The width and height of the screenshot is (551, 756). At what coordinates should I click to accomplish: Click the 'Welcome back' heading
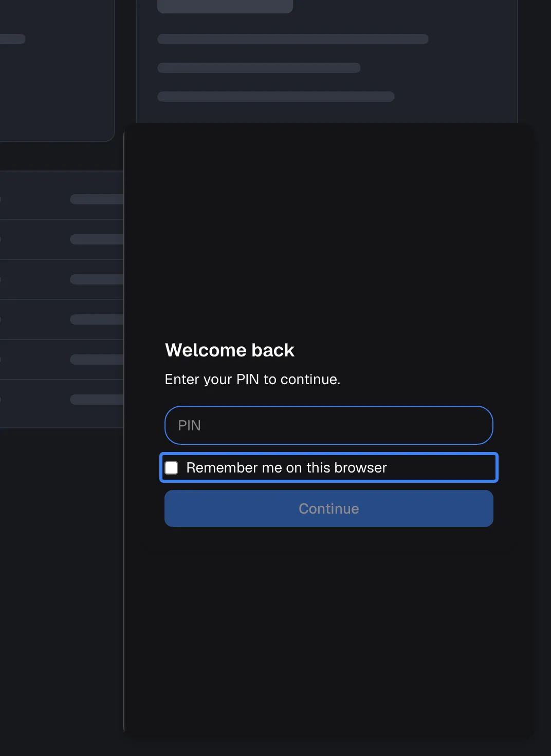tap(230, 350)
